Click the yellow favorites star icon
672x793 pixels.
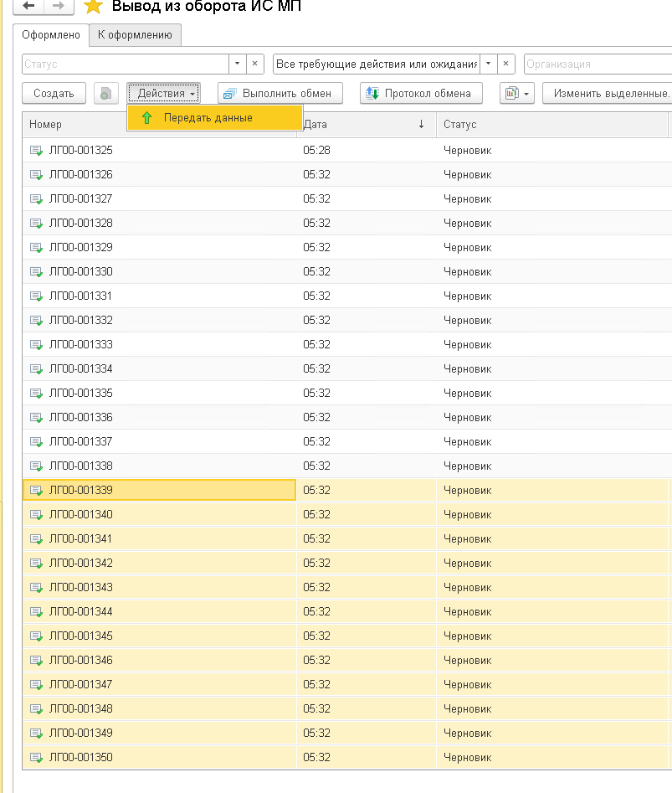(x=93, y=7)
